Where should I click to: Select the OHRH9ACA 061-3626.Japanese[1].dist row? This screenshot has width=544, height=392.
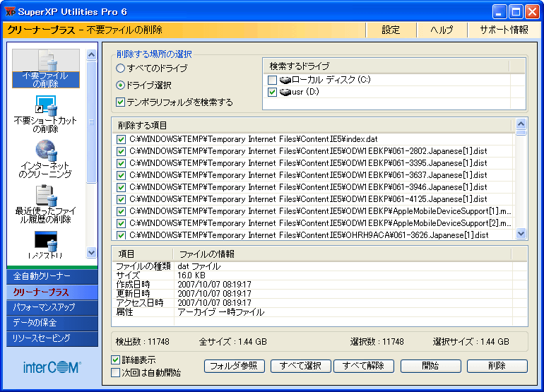pyautogui.click(x=314, y=235)
